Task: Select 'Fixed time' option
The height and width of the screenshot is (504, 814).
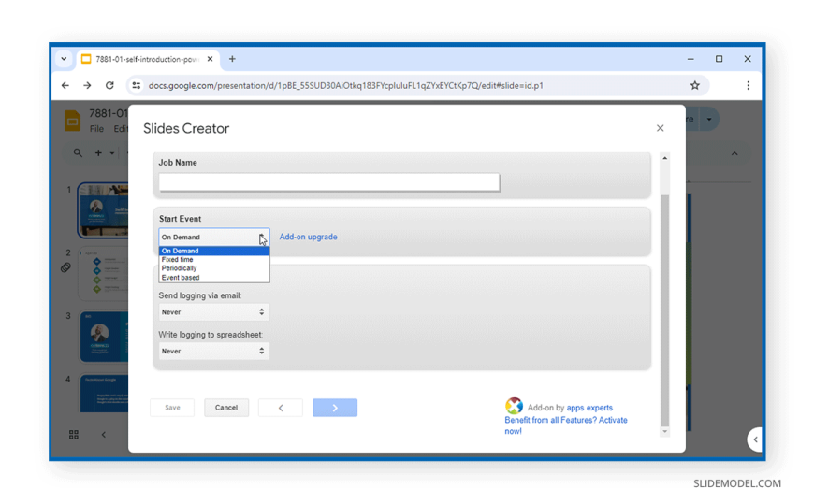Action: tap(178, 260)
